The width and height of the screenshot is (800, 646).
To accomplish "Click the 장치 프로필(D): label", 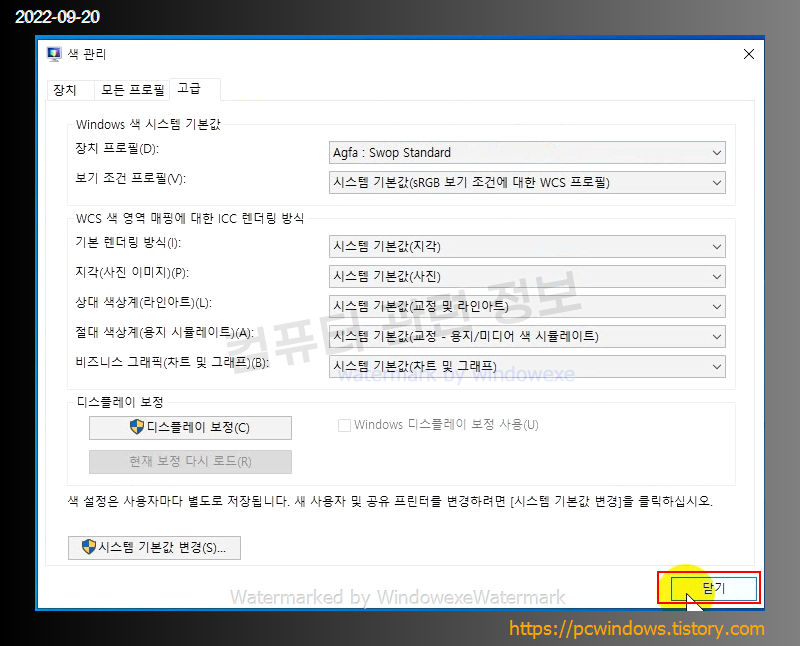I will tap(117, 148).
